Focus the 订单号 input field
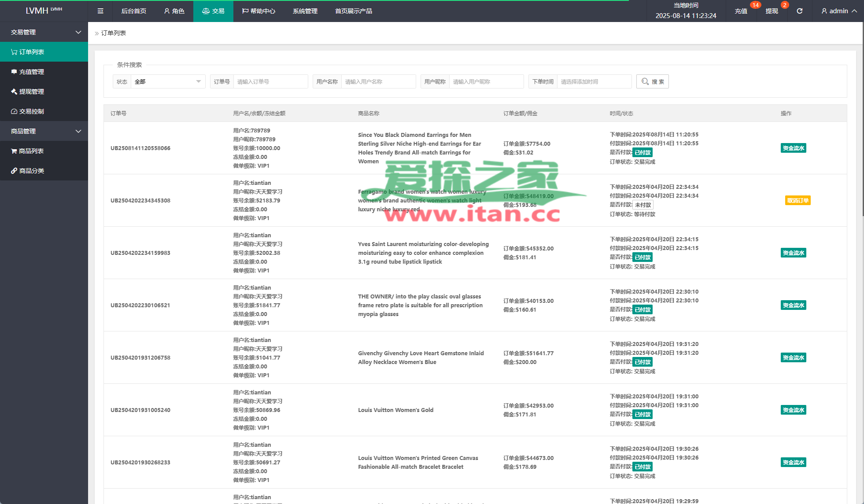 click(270, 81)
